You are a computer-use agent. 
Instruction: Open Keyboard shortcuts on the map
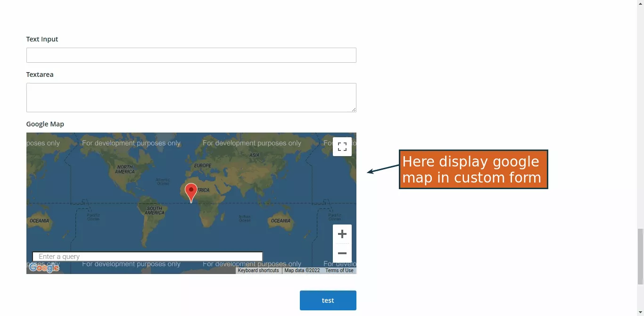click(x=258, y=271)
